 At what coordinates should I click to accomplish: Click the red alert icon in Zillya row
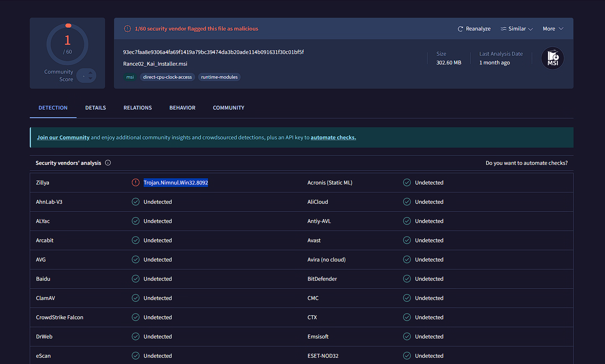(x=136, y=182)
